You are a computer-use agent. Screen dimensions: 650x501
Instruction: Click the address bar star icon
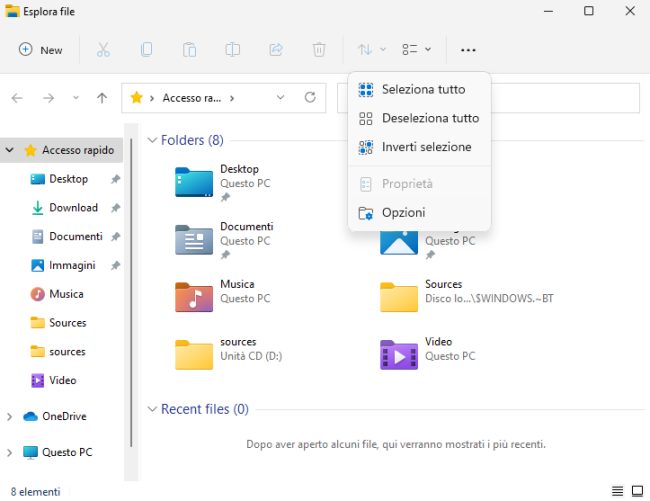coord(136,98)
